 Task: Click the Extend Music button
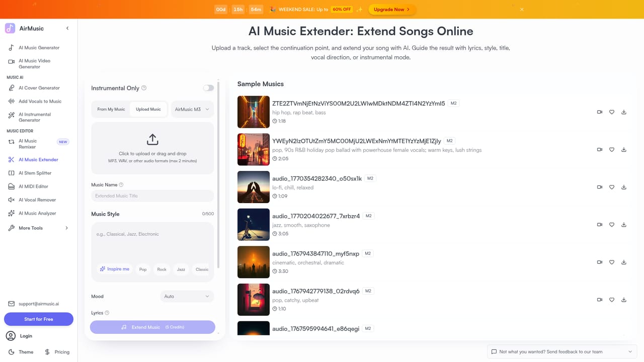[x=152, y=327]
